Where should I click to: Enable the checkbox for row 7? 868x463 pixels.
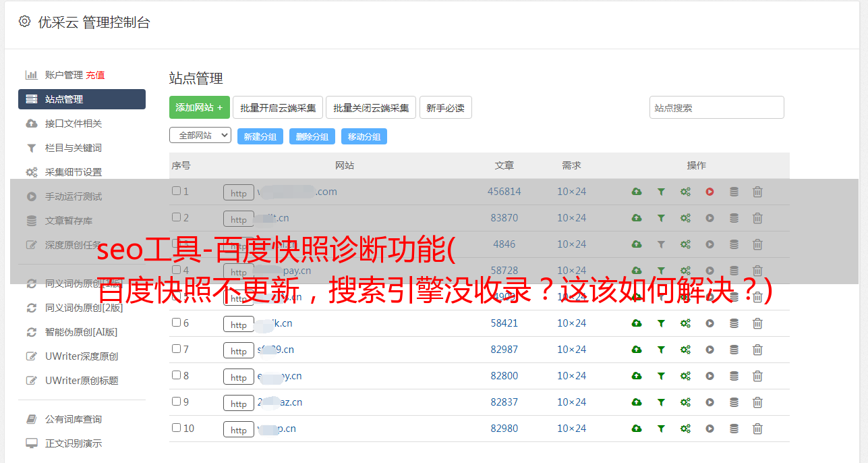coord(176,349)
